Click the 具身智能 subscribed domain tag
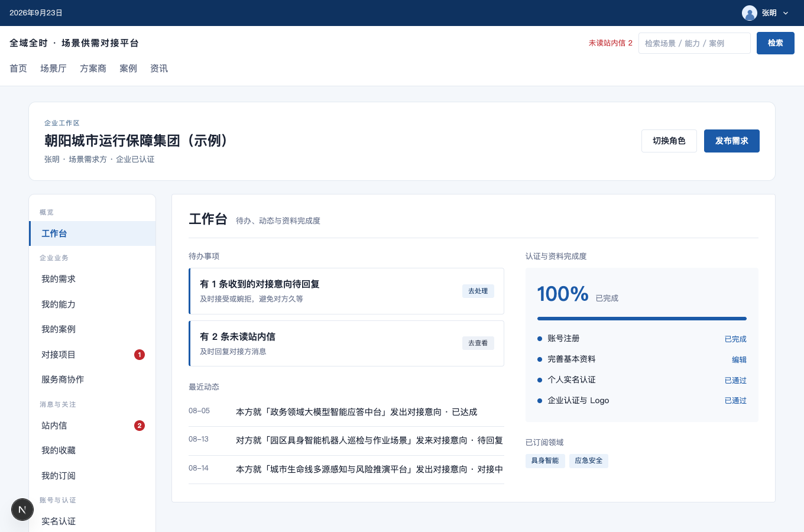804x532 pixels. click(545, 460)
